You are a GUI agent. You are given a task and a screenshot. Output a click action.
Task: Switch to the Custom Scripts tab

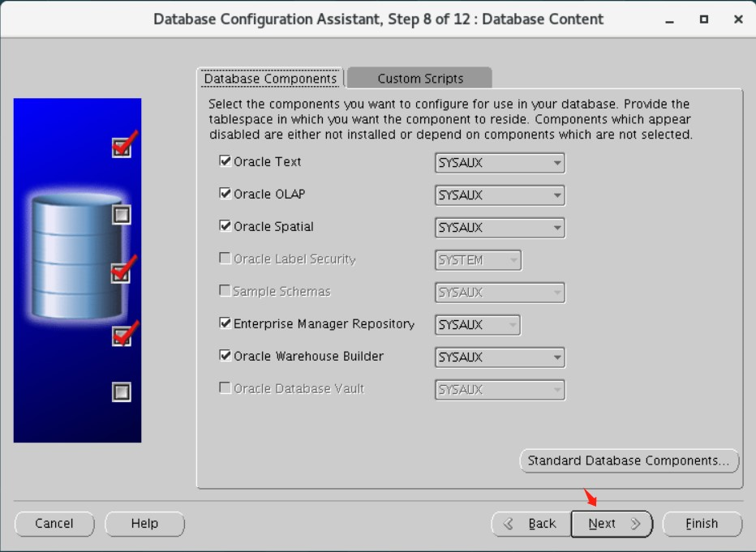[x=419, y=78]
